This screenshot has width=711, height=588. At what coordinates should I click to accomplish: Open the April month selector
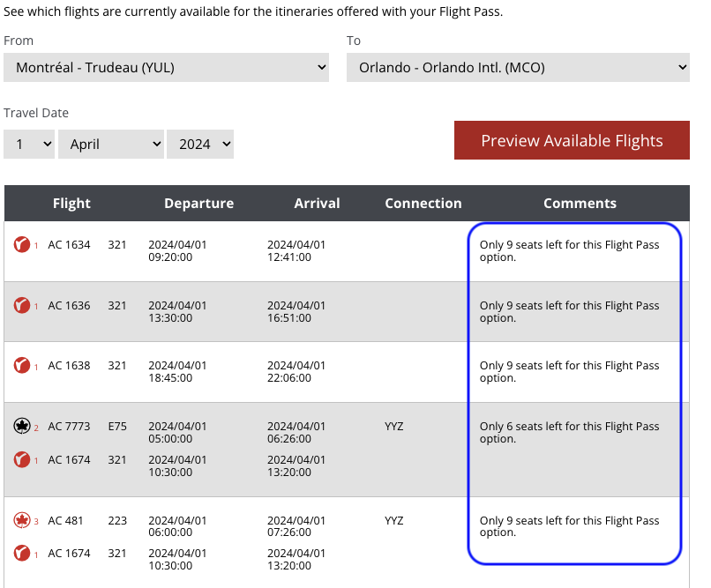click(x=110, y=144)
